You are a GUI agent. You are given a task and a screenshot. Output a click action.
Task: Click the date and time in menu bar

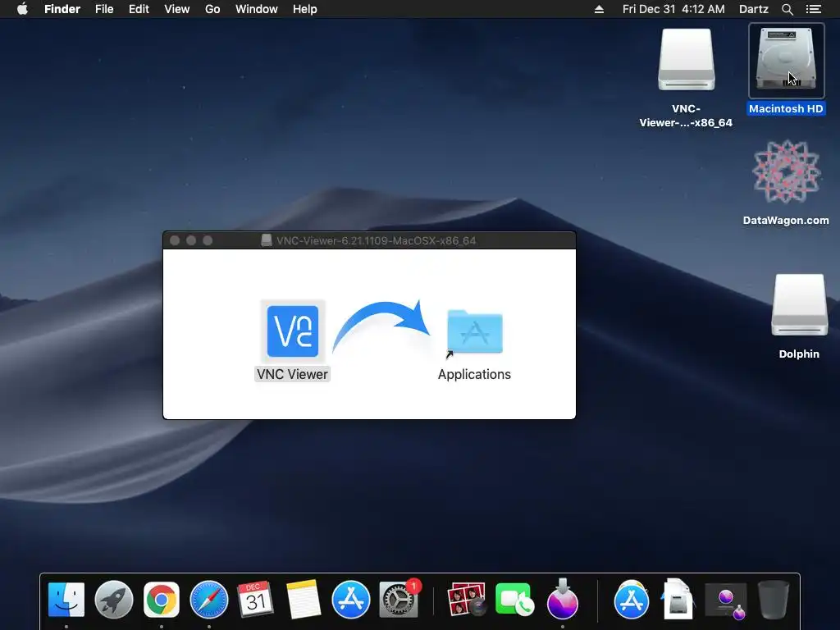click(x=673, y=9)
